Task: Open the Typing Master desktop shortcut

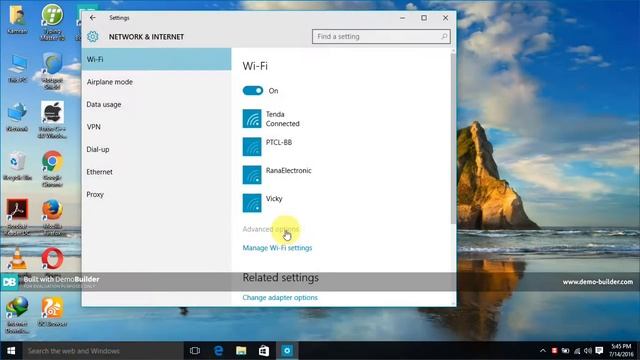Action: [x=52, y=22]
